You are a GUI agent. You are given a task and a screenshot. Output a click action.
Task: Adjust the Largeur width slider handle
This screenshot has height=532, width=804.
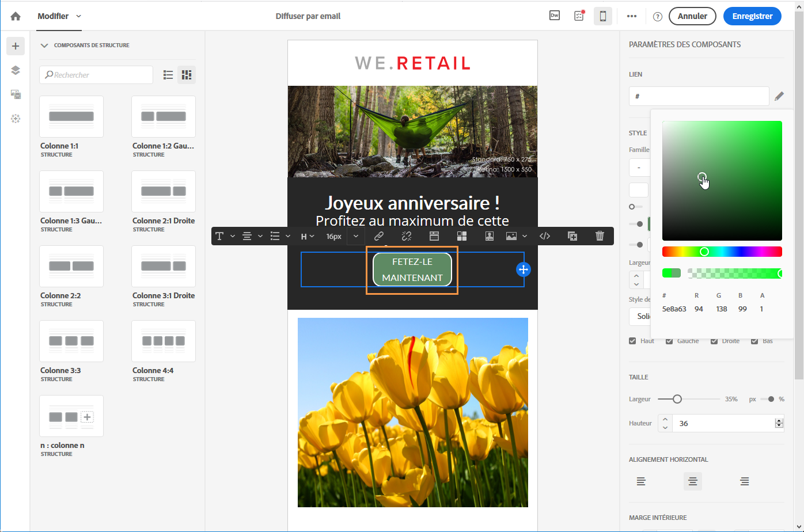pyautogui.click(x=677, y=399)
